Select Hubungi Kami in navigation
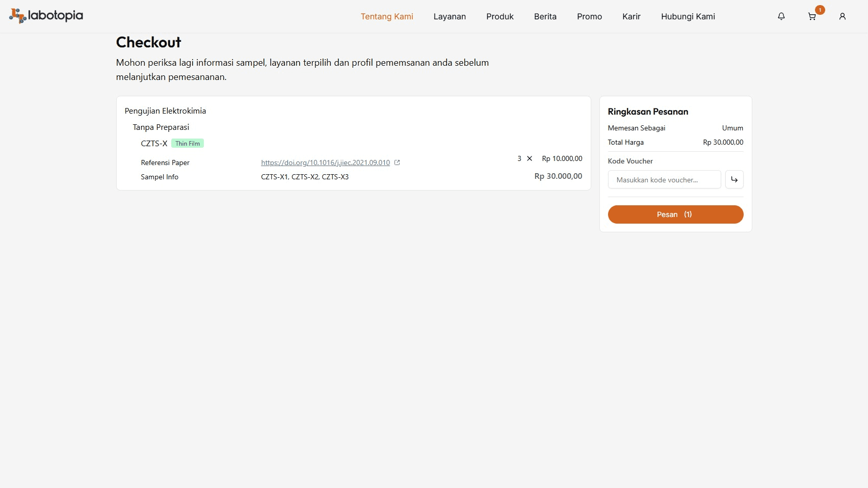Screen dimensions: 868x488 coord(688,16)
